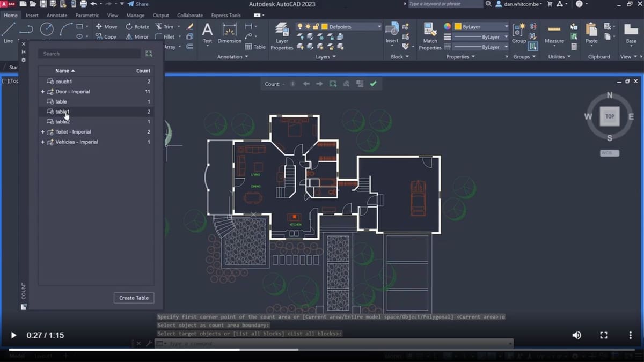This screenshot has width=644, height=362.
Task: Open the ByLayer object color dropdown
Action: (x=480, y=26)
